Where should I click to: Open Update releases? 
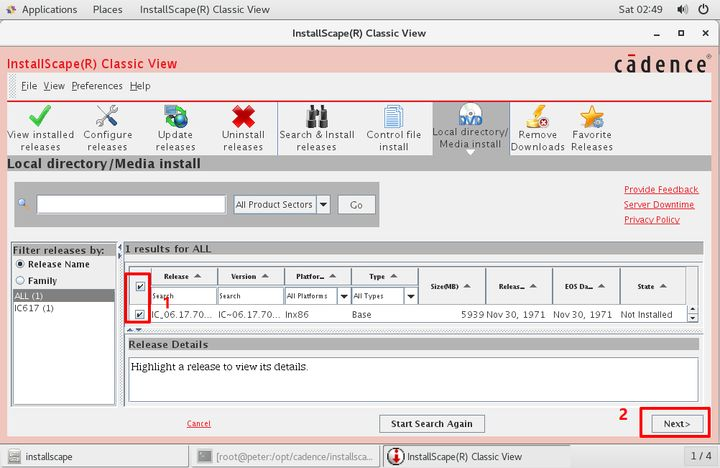(175, 128)
